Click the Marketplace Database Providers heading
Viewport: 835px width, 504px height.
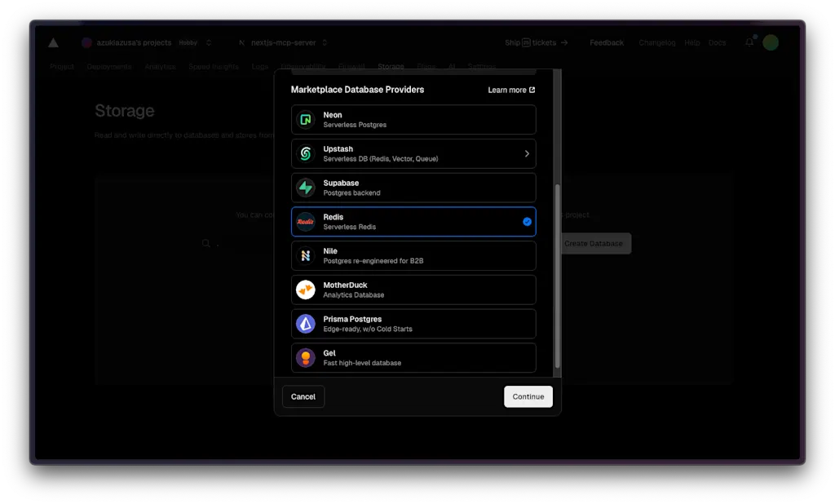[357, 90]
